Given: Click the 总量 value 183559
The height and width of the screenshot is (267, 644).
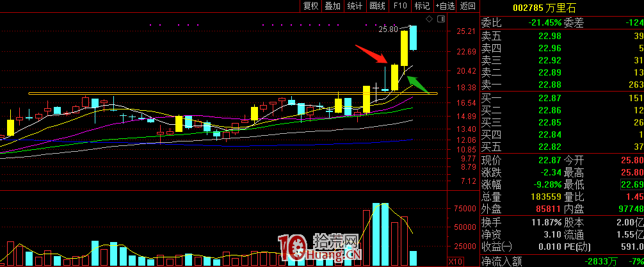Looking at the screenshot, I should pos(545,197).
